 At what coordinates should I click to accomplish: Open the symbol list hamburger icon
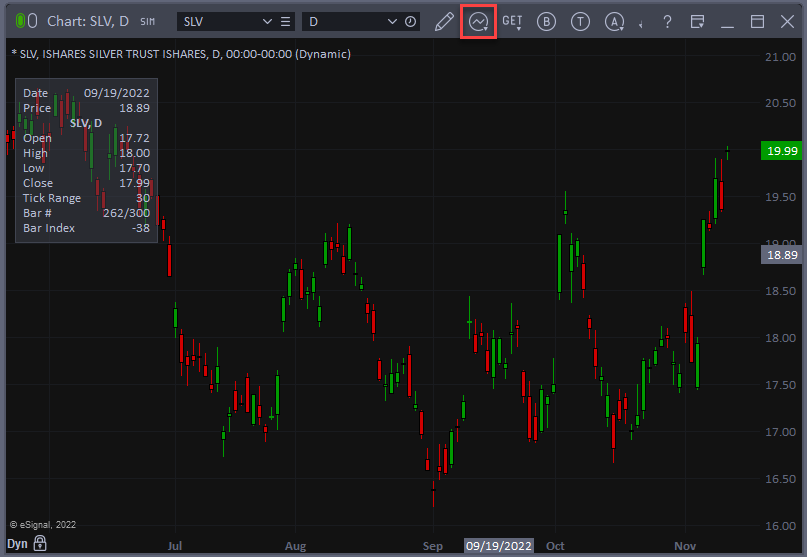285,22
